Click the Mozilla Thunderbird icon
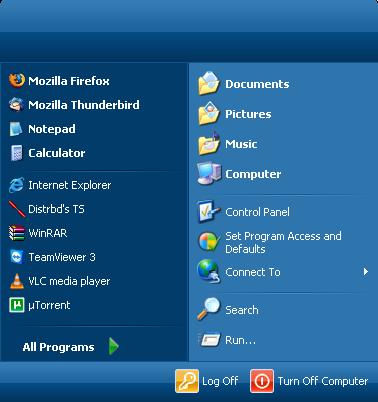The width and height of the screenshot is (378, 402). 16,105
